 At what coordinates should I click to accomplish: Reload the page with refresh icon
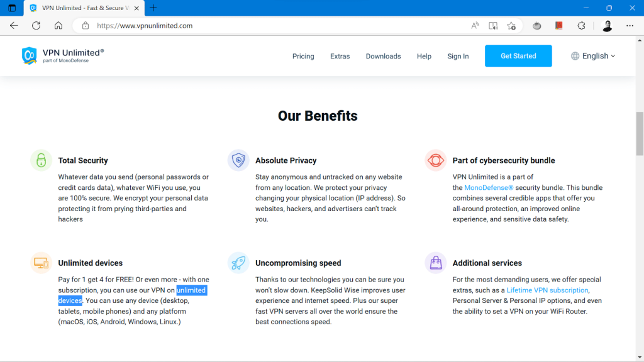point(36,25)
